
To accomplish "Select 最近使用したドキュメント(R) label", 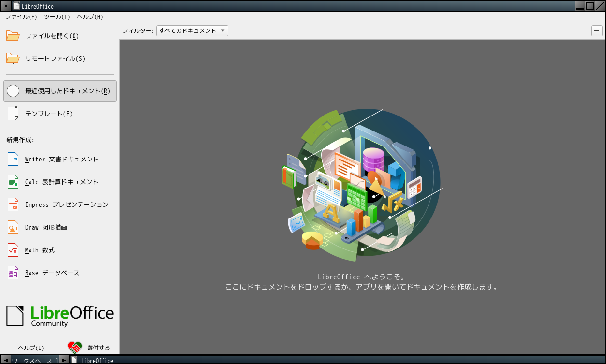I will [x=68, y=91].
